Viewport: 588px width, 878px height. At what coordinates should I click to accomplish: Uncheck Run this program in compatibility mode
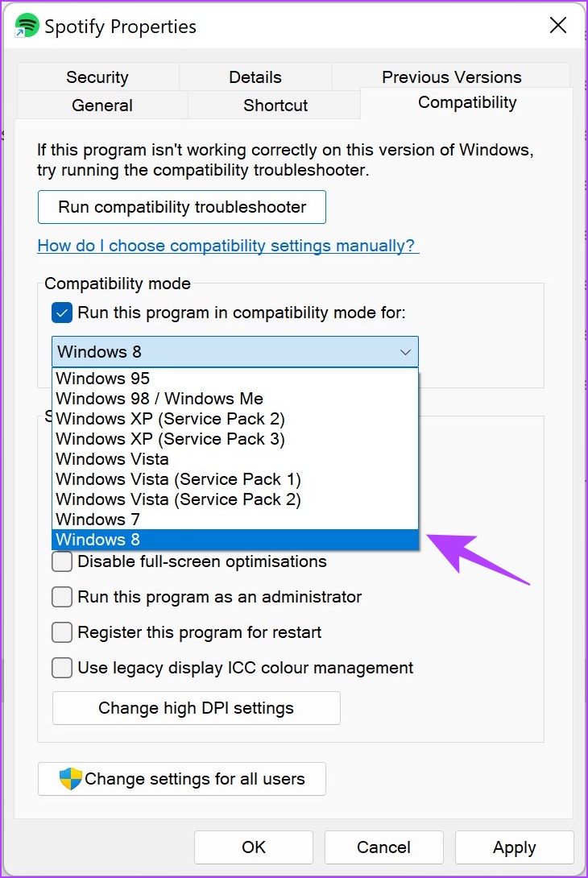[62, 313]
